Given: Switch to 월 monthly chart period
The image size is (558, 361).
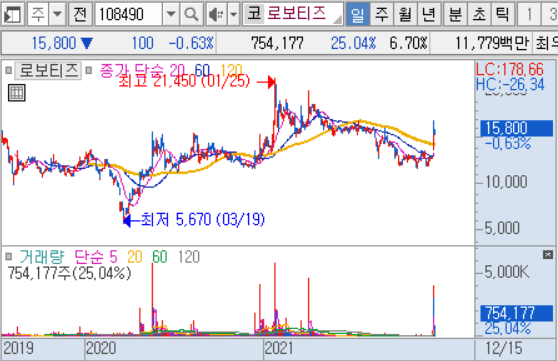Looking at the screenshot, I should coord(405,14).
